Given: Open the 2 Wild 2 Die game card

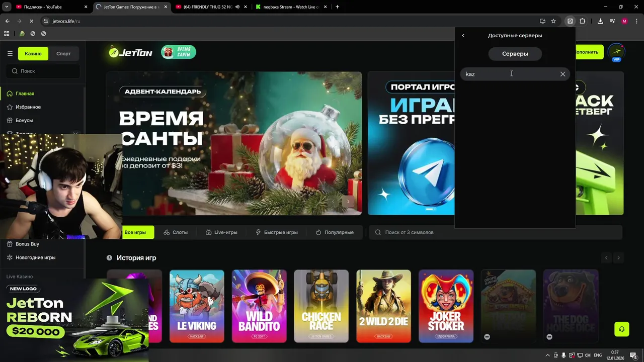Looking at the screenshot, I should [x=384, y=306].
